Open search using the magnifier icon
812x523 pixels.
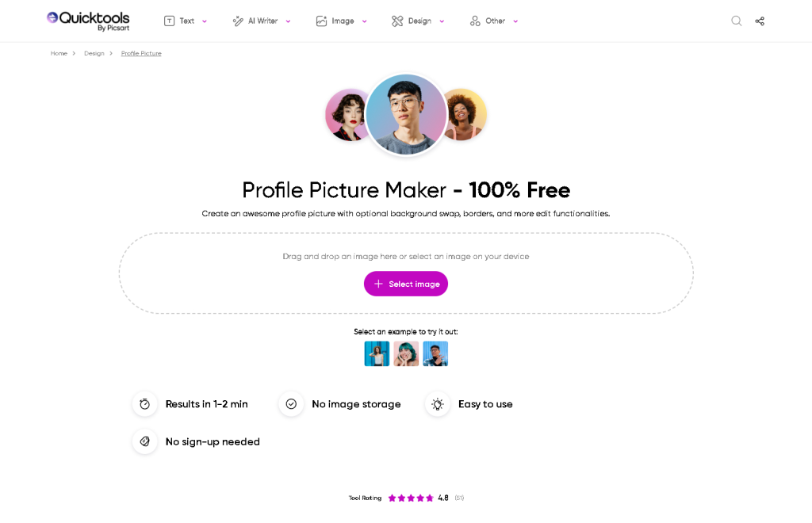(x=736, y=21)
